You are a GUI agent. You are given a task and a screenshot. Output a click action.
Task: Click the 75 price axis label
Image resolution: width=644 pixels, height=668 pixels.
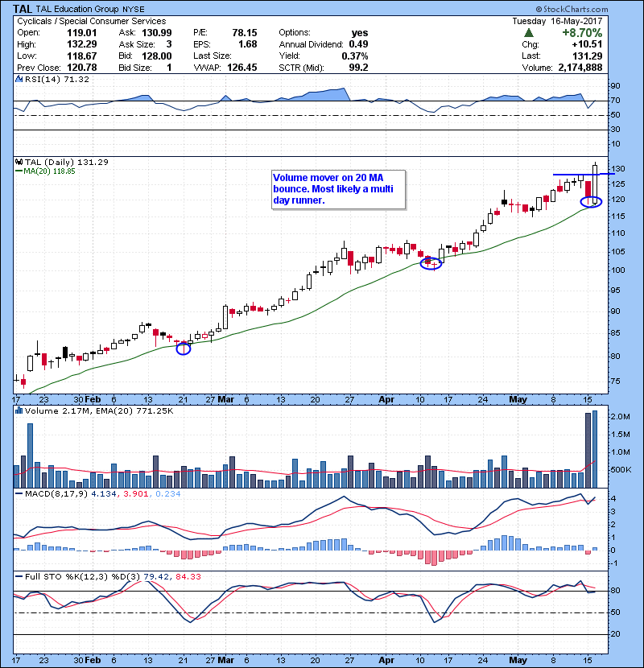coord(616,381)
